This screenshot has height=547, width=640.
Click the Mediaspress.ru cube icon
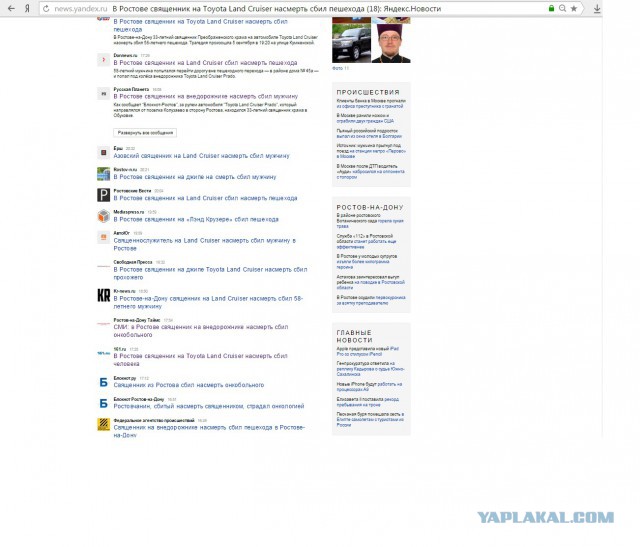103,216
